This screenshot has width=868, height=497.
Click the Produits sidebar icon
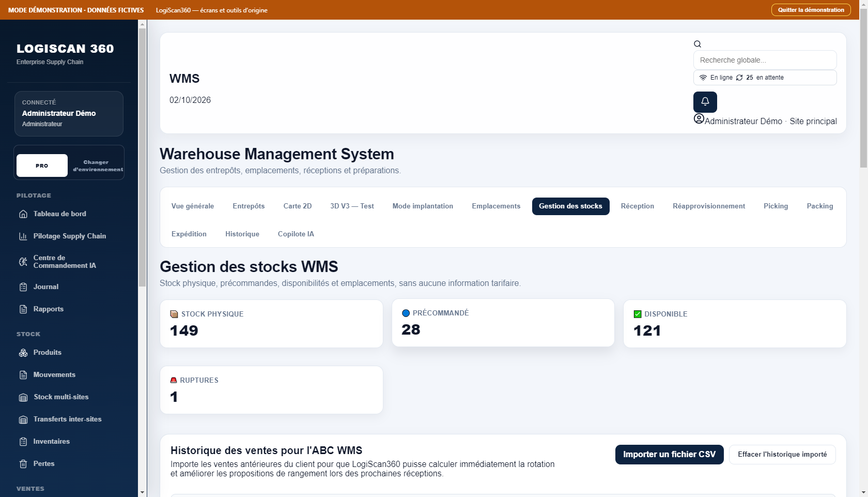(23, 353)
